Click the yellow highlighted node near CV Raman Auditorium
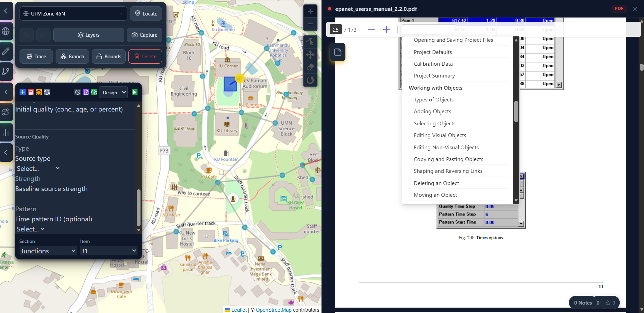Screen dimensions: 644x313 [x=240, y=79]
